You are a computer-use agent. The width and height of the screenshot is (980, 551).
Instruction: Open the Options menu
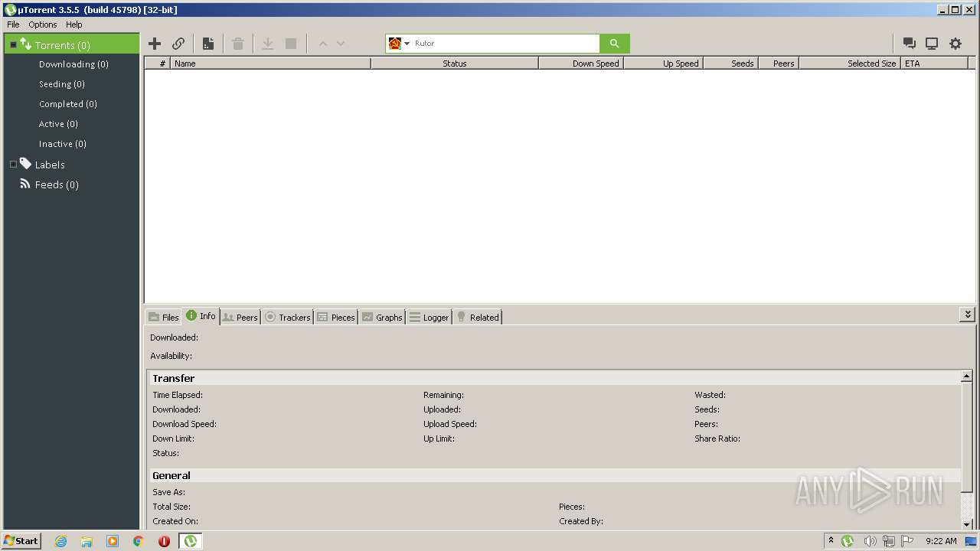click(43, 24)
